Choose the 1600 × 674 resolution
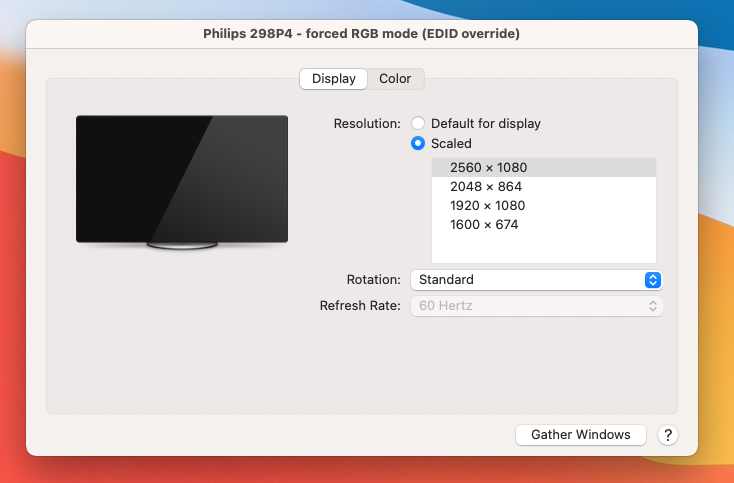Viewport: 734px width, 483px height. pos(543,225)
